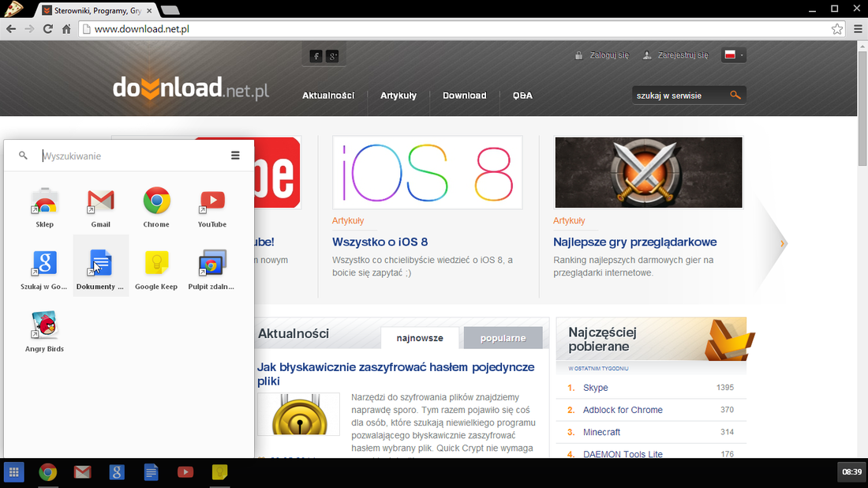
Task: Switch to the popularne tab
Action: [503, 338]
